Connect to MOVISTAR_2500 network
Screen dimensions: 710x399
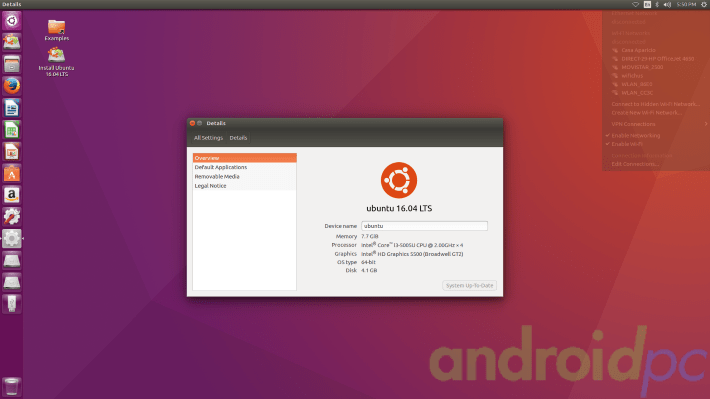(x=642, y=67)
